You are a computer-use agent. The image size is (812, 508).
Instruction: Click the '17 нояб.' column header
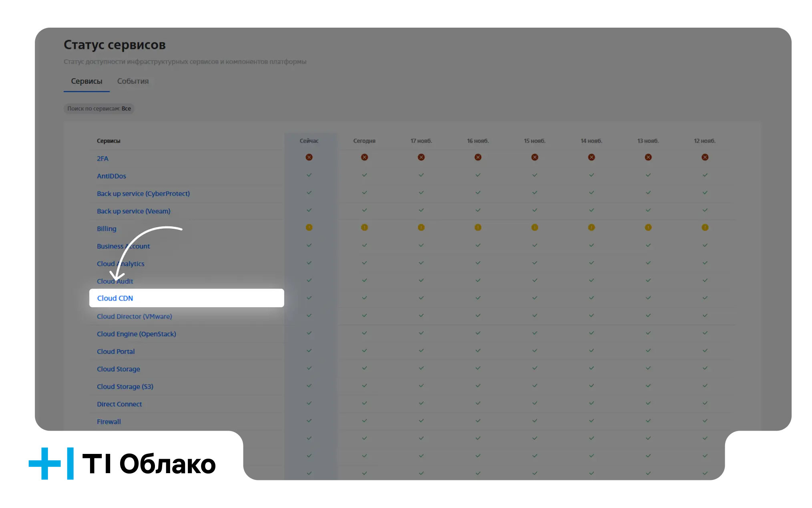421,141
